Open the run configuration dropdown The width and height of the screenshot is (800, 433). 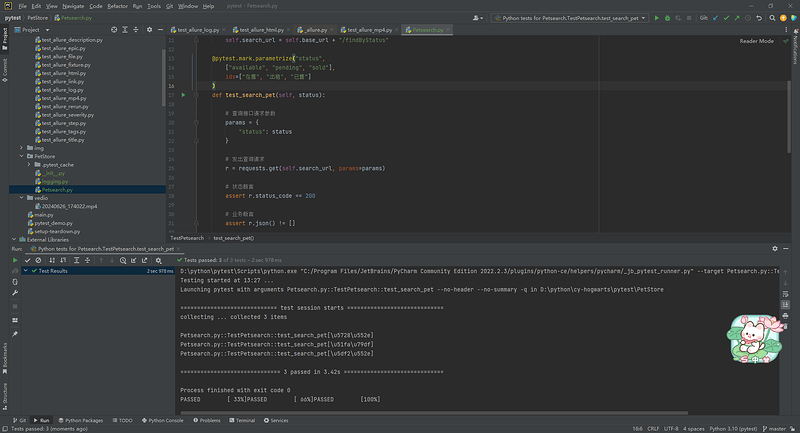570,18
